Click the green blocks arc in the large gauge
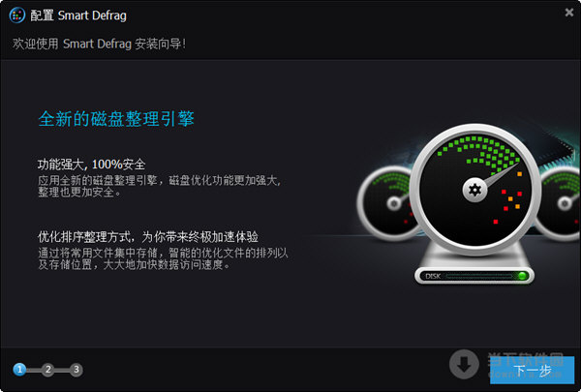581x392 pixels. (x=478, y=152)
